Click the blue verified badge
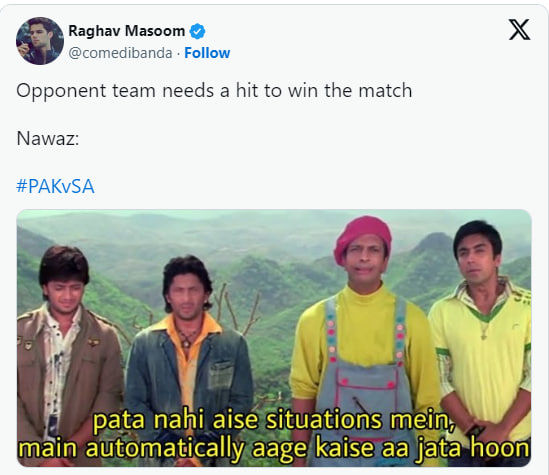 (197, 32)
